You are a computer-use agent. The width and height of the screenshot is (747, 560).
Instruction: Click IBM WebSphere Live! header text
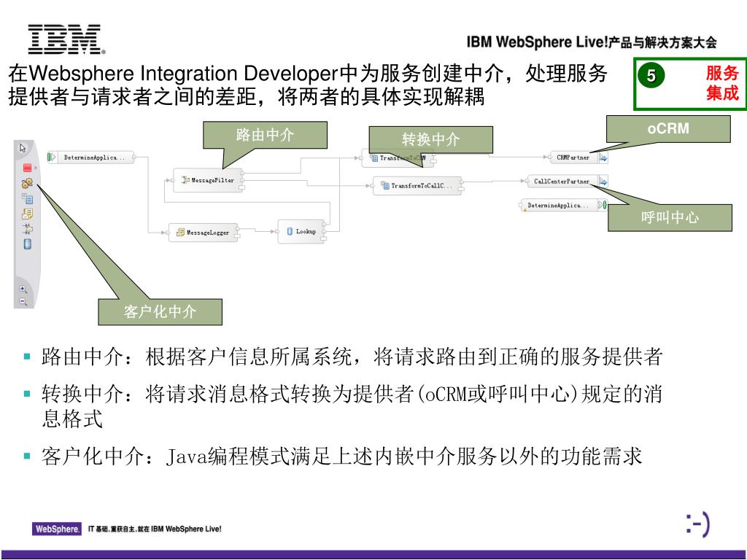pos(592,42)
